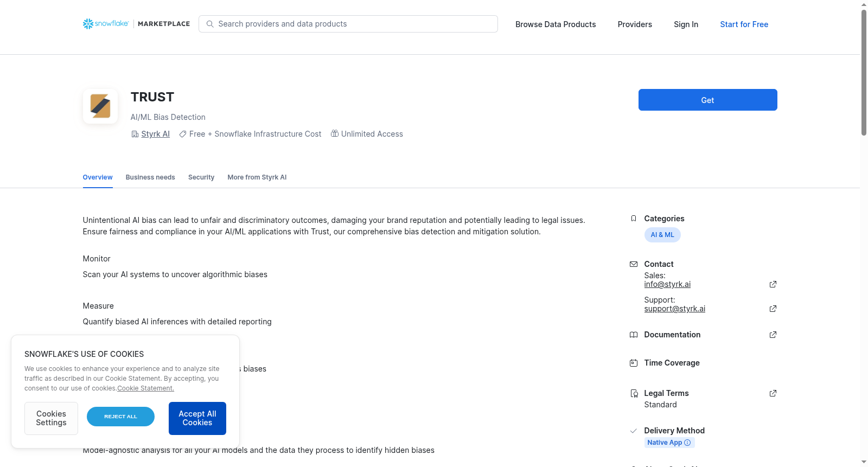
Task: Open Cookies Settings
Action: [x=51, y=418]
